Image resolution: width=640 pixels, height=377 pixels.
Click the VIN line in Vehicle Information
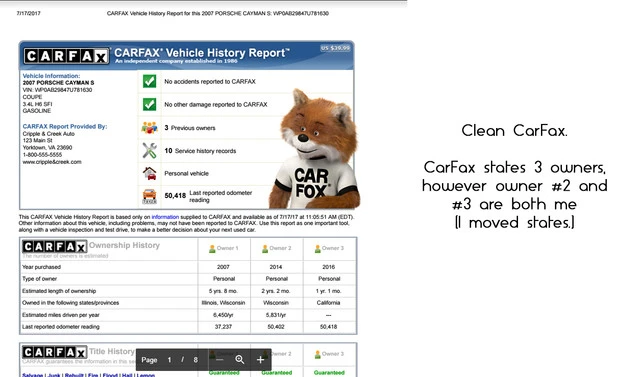tap(58, 90)
